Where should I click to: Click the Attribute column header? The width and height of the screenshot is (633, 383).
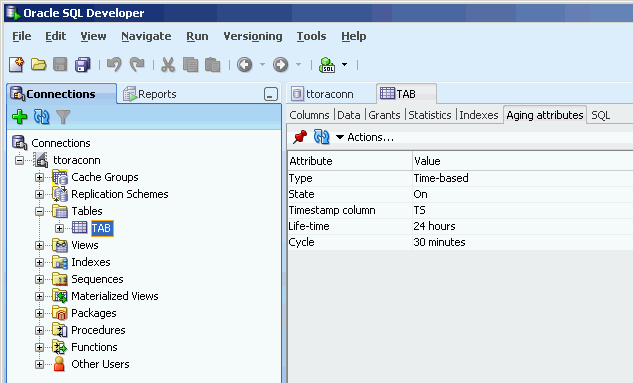[x=350, y=161]
